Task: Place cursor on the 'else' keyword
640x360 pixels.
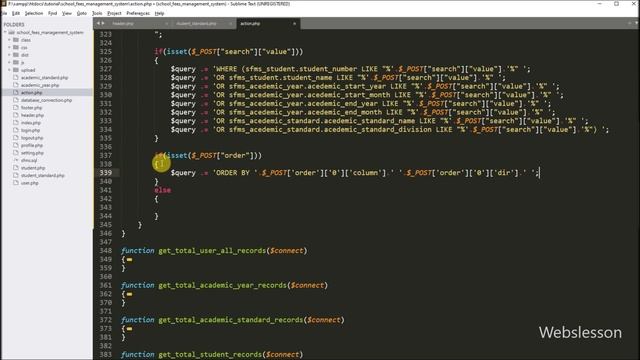Action: pyautogui.click(x=162, y=190)
